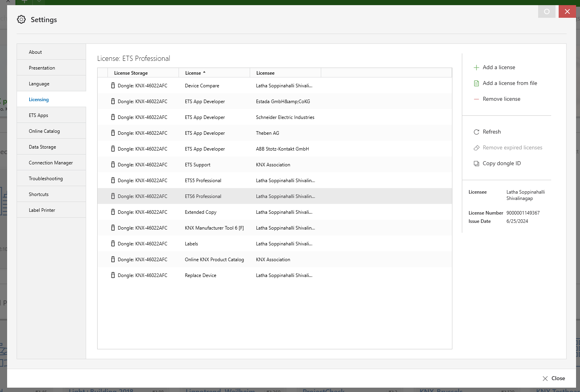Click the circular Refresh arrow icon
This screenshot has width=580, height=392.
pyautogui.click(x=476, y=132)
